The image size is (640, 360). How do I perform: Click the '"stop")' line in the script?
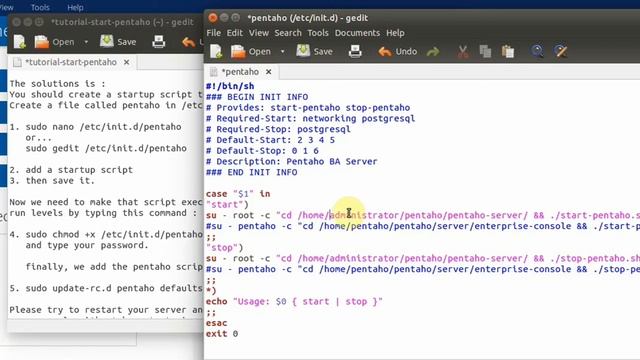tap(224, 248)
